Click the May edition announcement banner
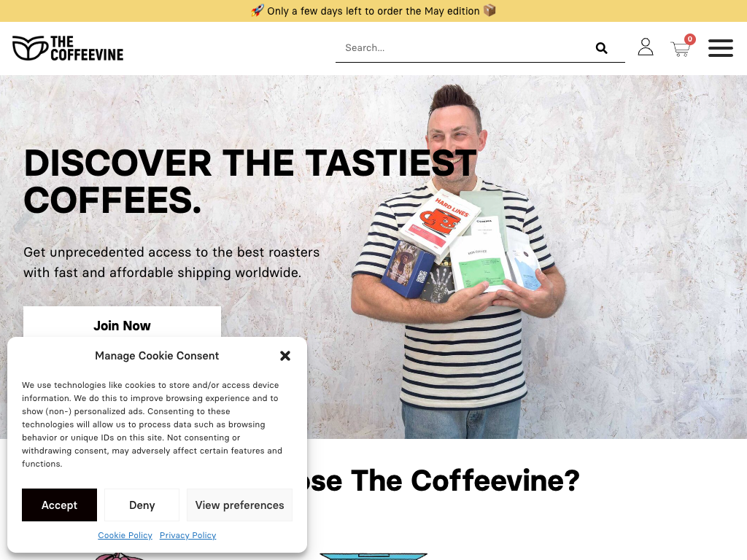Image resolution: width=747 pixels, height=560 pixels. (373, 11)
